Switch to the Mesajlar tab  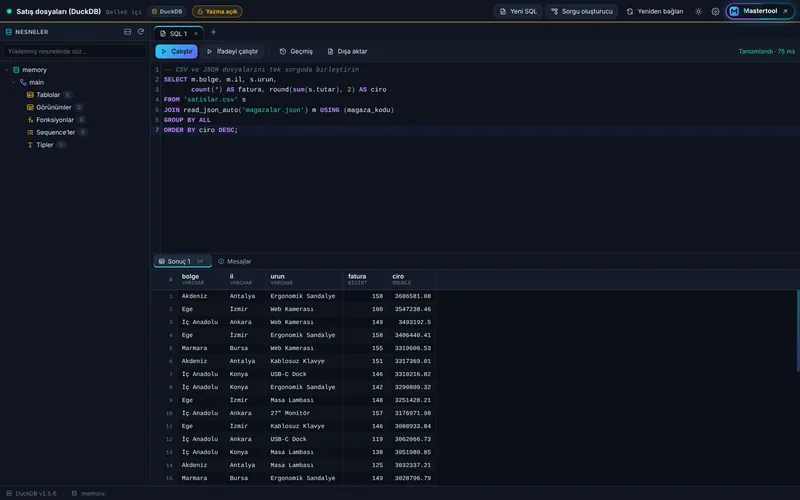coord(235,261)
